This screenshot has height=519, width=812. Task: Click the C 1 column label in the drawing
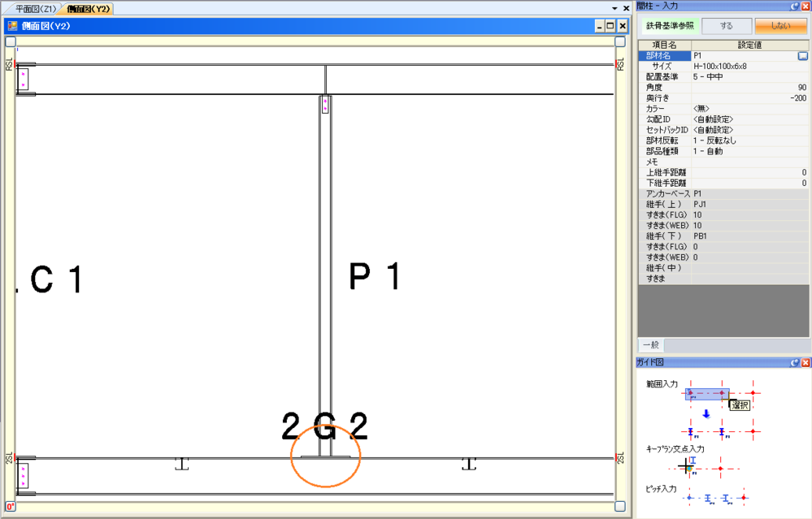[x=56, y=279]
